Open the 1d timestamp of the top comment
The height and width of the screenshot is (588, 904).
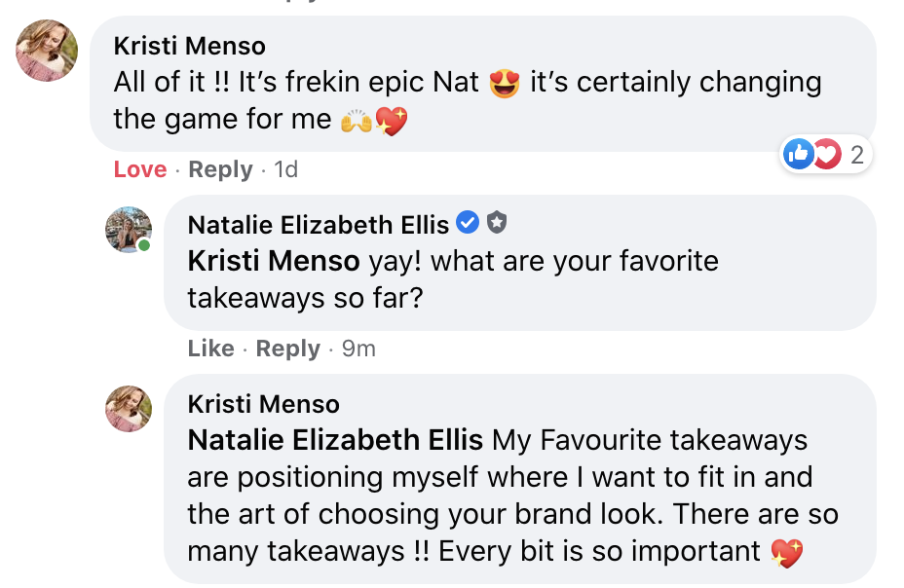coord(285,169)
